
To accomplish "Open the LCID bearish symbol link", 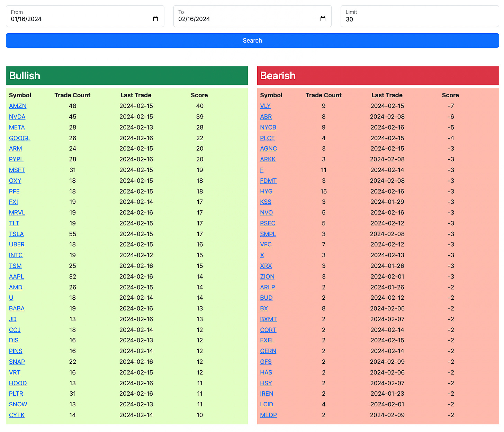I will click(267, 405).
